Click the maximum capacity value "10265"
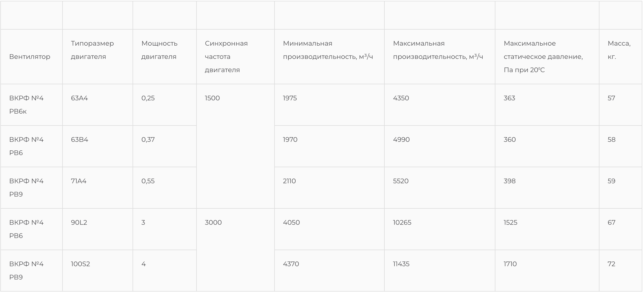 402,223
